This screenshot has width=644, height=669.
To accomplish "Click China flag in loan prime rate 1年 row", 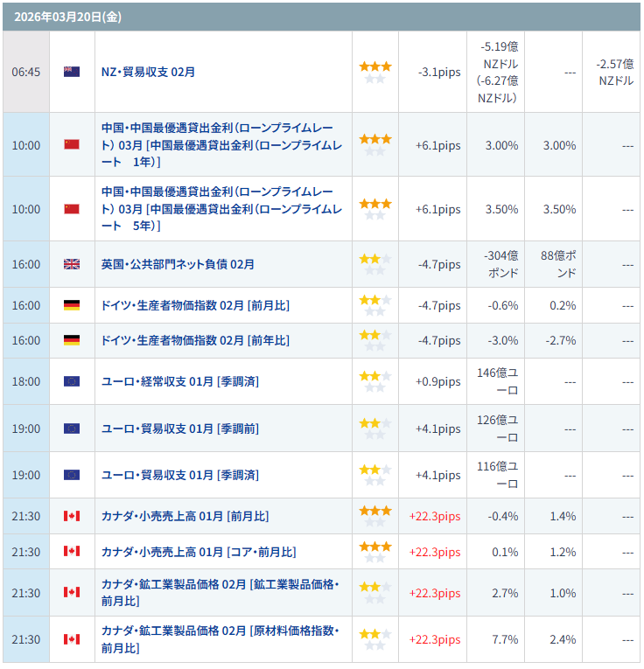I will pyautogui.click(x=72, y=144).
